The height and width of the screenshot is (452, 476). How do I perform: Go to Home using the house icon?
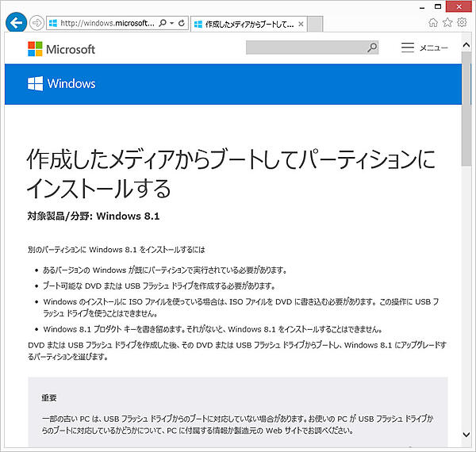pos(433,23)
